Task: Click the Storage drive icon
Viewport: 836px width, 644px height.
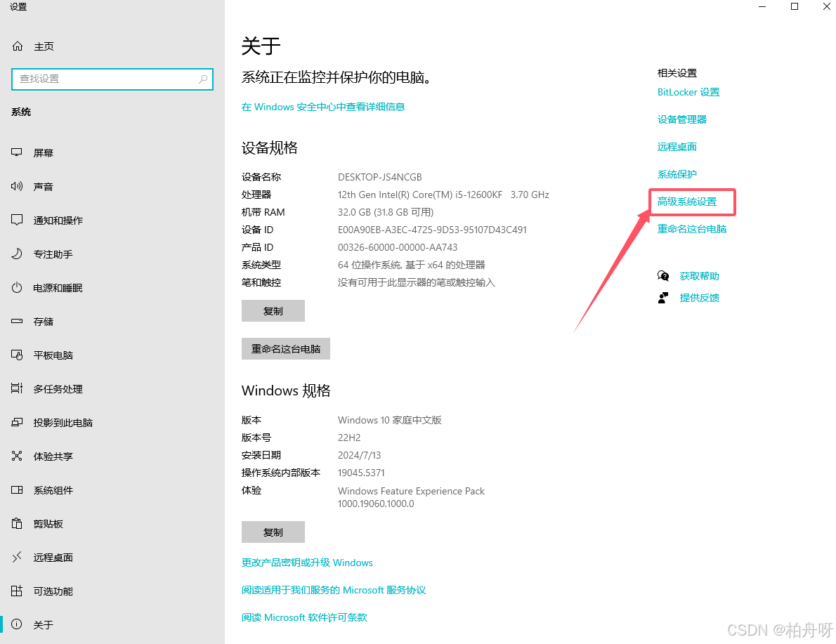Action: pyautogui.click(x=17, y=321)
